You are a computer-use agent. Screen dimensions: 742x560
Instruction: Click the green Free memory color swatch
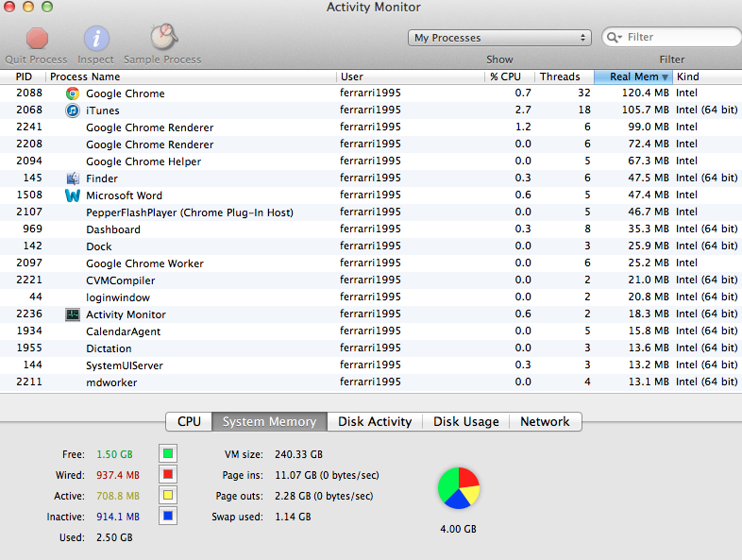[x=168, y=453]
